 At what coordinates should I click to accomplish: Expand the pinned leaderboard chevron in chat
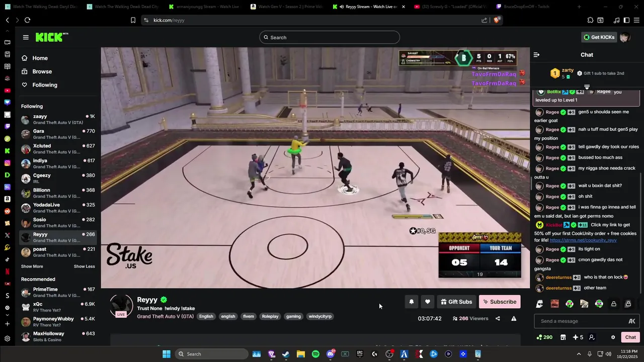pyautogui.click(x=587, y=87)
